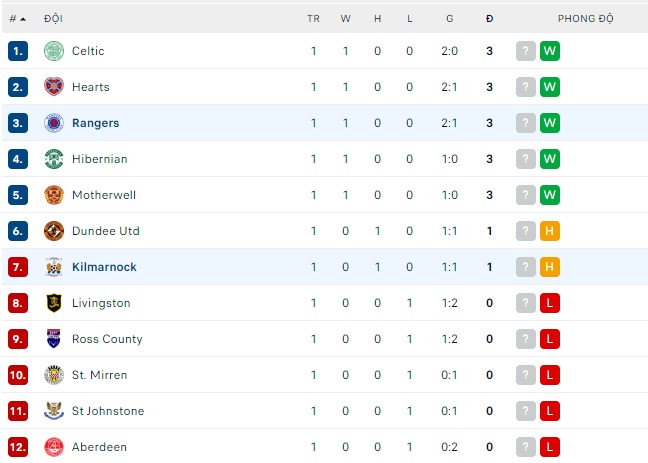Sort table by rank using # arrow
This screenshot has height=463, width=648.
point(18,19)
